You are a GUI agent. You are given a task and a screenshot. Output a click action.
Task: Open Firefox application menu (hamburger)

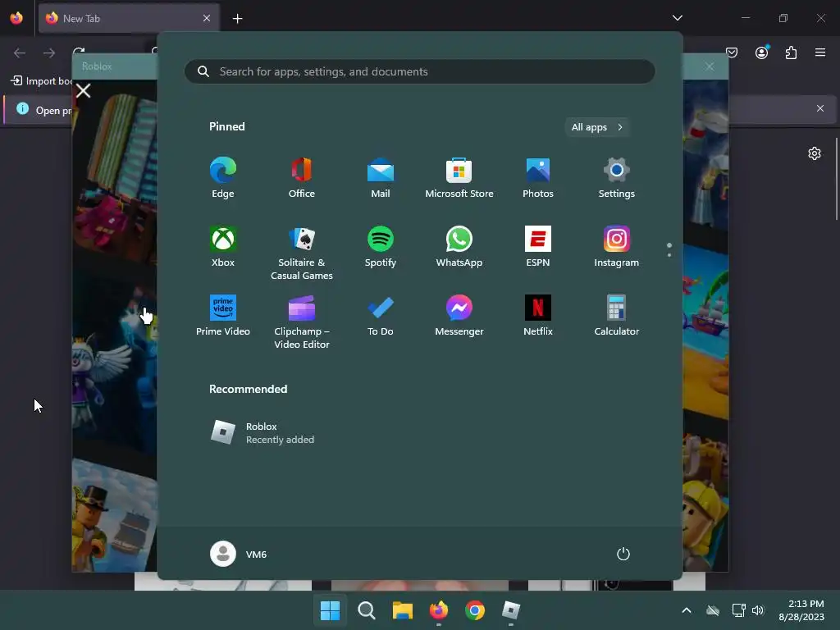[820, 52]
